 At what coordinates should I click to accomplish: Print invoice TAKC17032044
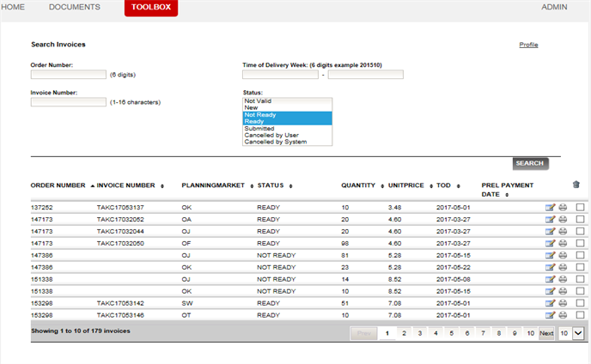[x=563, y=232]
